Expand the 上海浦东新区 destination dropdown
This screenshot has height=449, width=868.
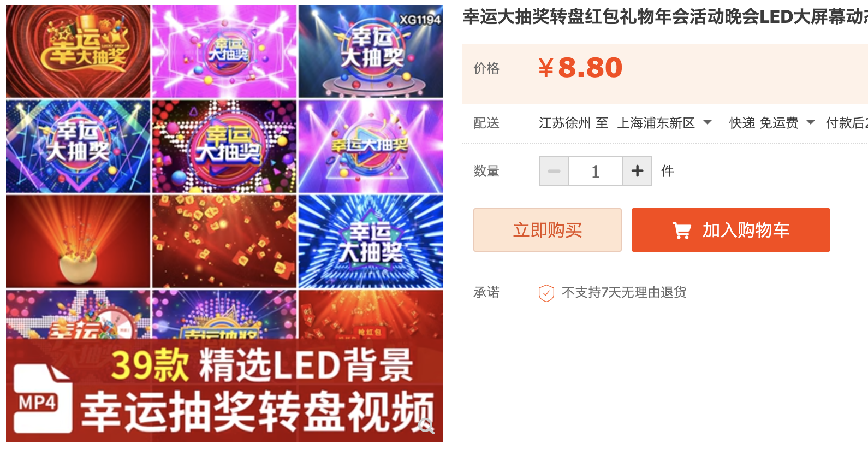pyautogui.click(x=664, y=123)
